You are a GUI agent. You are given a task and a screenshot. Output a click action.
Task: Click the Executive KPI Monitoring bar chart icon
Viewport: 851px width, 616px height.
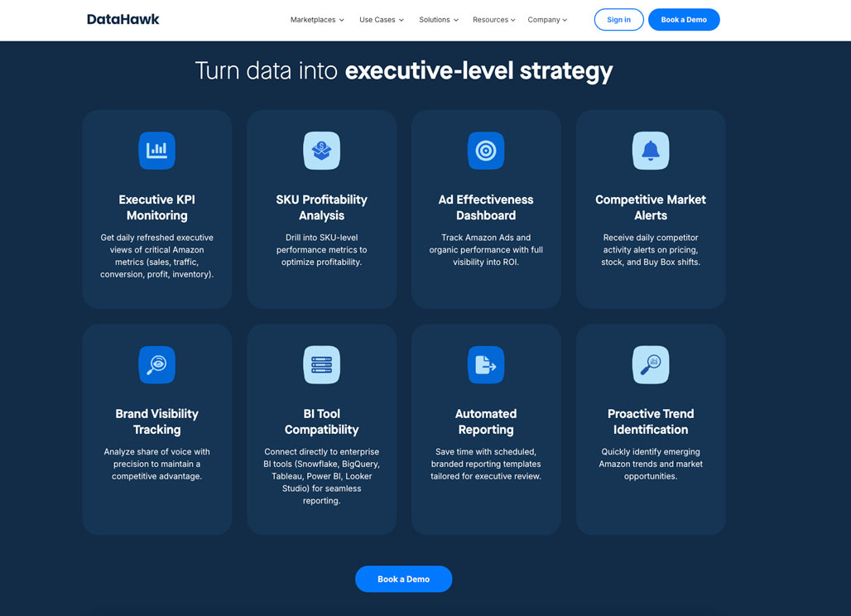[156, 151]
